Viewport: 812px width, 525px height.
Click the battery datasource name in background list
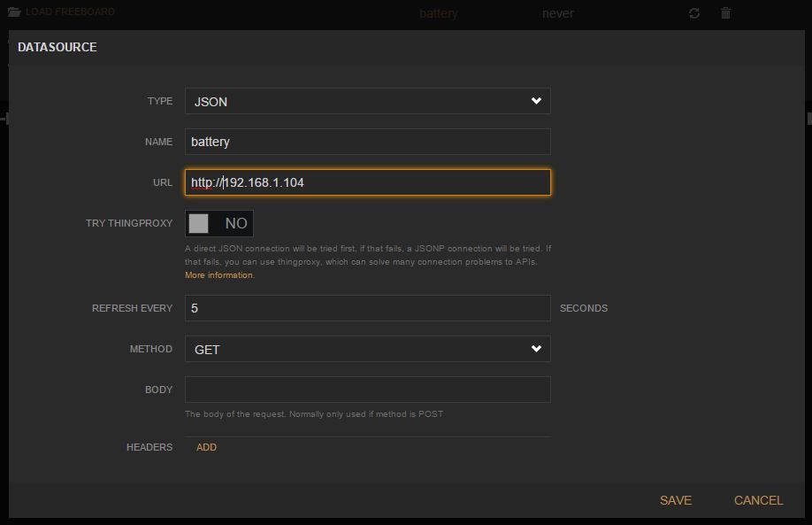[439, 13]
